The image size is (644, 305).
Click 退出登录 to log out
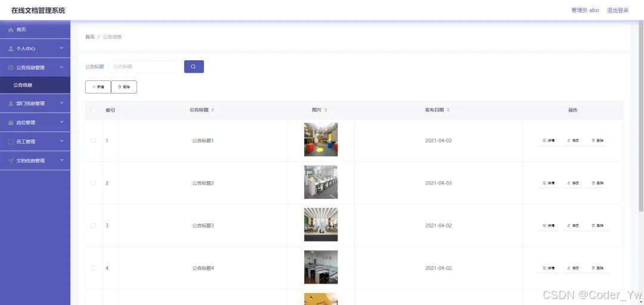(618, 10)
